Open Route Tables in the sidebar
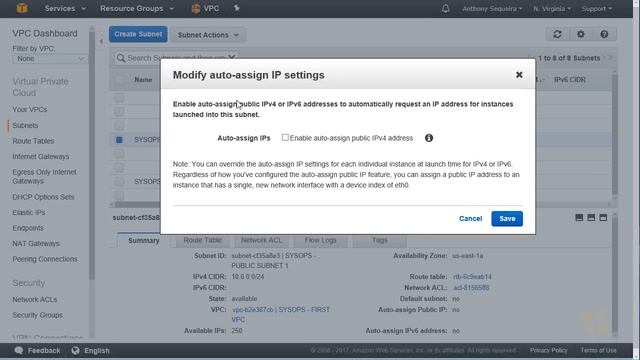Screen dimensions: 640x360 [33, 141]
